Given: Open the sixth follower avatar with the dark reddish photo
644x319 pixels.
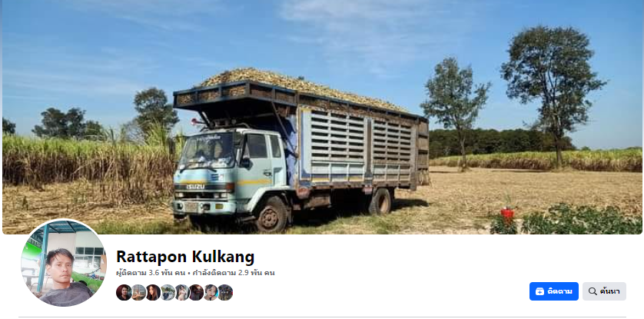Looking at the screenshot, I should (x=196, y=293).
